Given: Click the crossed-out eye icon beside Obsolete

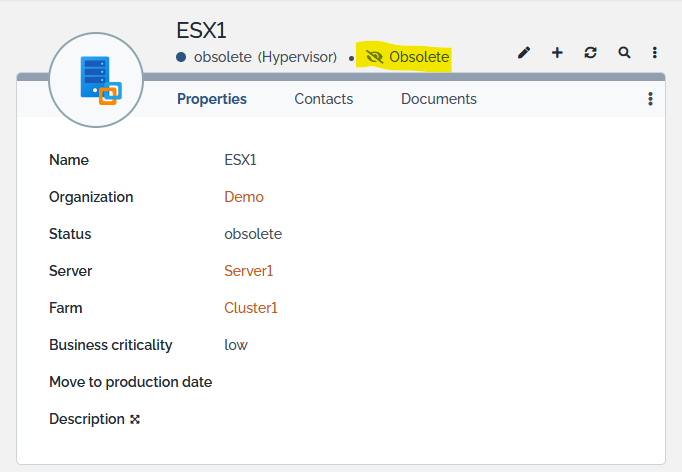Looking at the screenshot, I should coord(375,57).
